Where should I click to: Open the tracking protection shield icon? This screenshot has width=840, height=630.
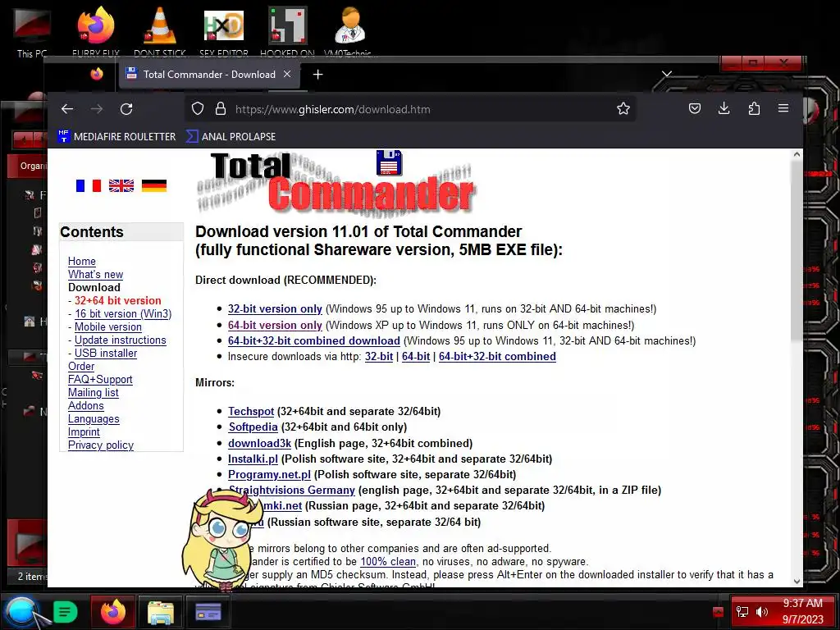[198, 109]
